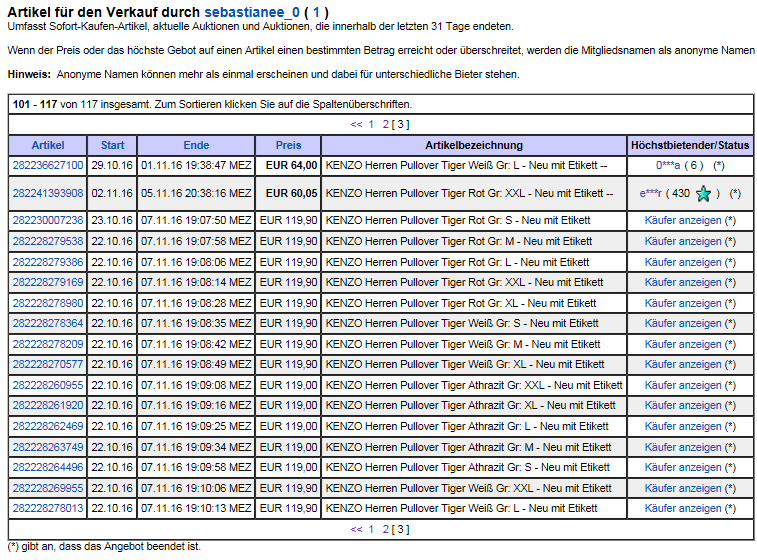This screenshot has height=560, width=757.
Task: Click the Höchstbietender/Status column header
Action: click(x=690, y=145)
